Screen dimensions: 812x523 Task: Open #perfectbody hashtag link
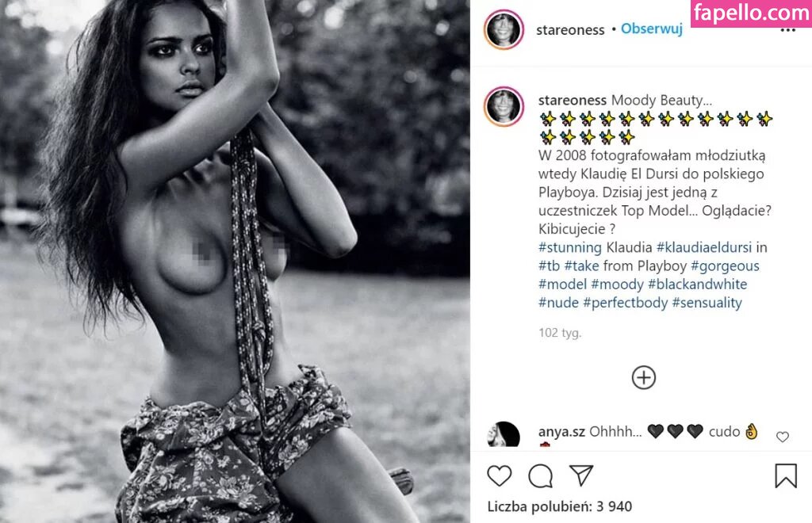pos(625,303)
